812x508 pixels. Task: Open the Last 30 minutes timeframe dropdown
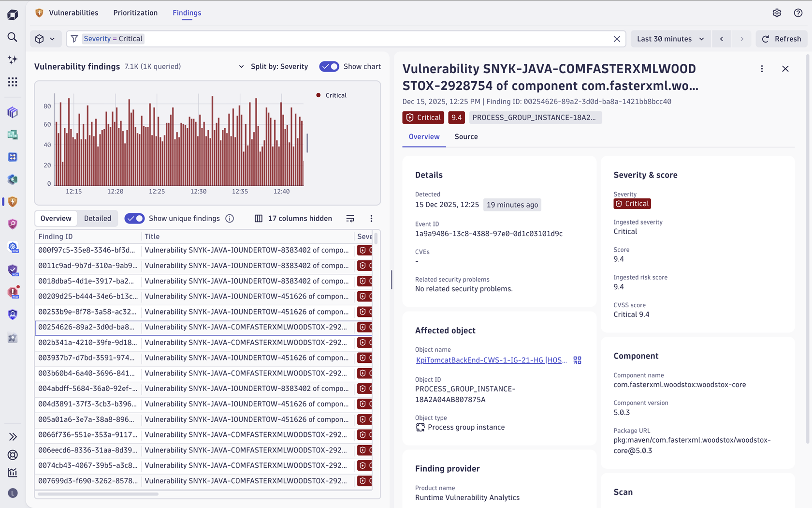(x=670, y=39)
